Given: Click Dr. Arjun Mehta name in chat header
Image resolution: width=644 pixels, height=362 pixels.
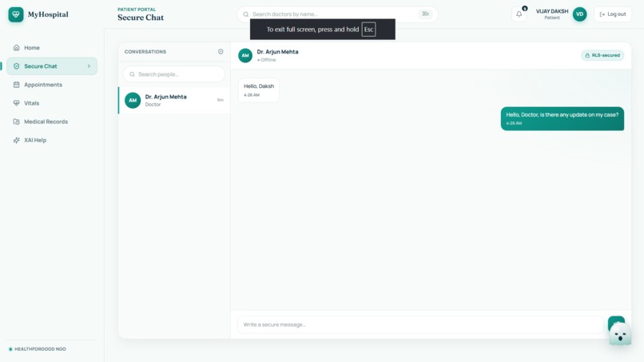Looking at the screenshot, I should pyautogui.click(x=277, y=52).
